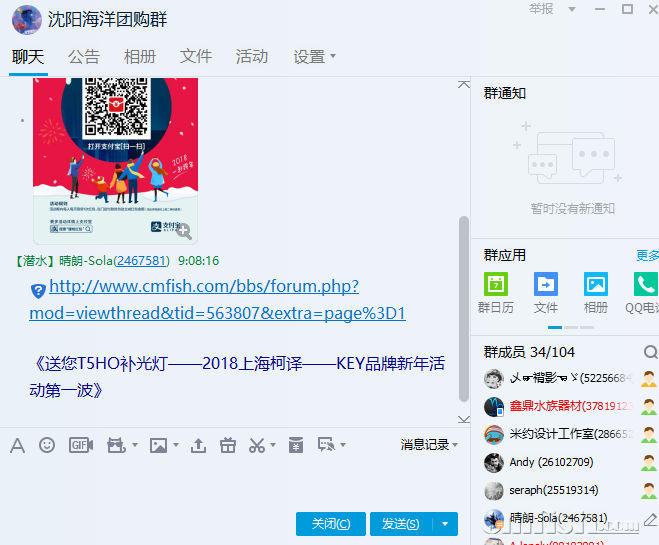Image resolution: width=659 pixels, height=545 pixels.
Task: Select member Andy (26102709) in list
Action: click(536, 463)
